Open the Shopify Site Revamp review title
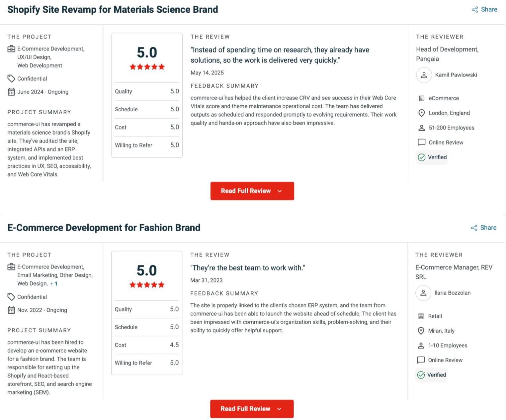506x420 pixels. [x=113, y=10]
